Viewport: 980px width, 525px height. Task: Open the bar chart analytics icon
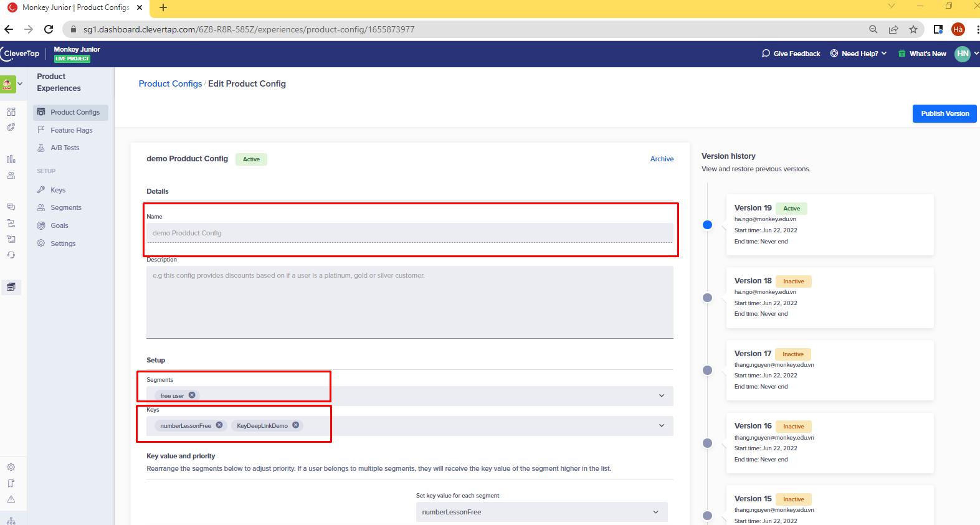[11, 159]
